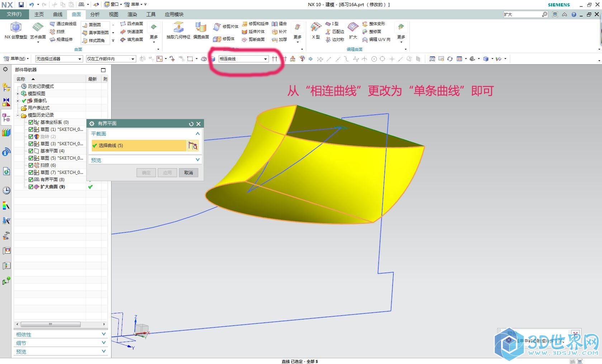Expand the 模型视图 tree node
This screenshot has width=602, height=364.
pyautogui.click(x=18, y=94)
